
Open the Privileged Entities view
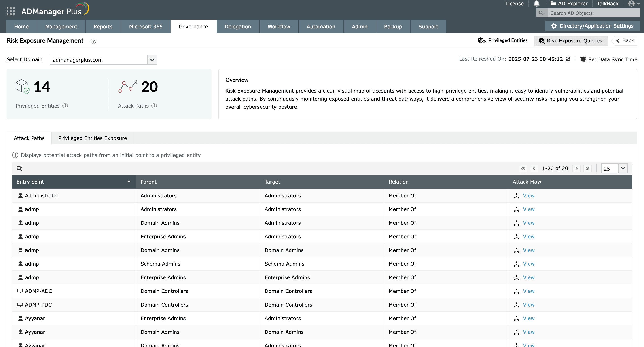pyautogui.click(x=503, y=40)
